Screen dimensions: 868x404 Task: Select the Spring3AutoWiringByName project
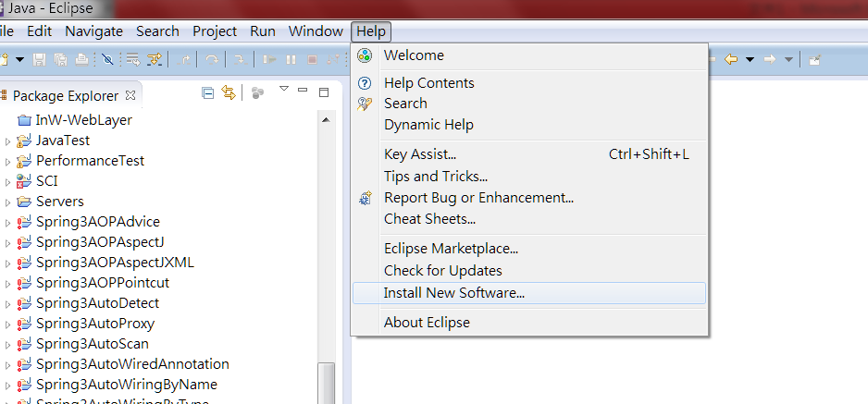126,384
